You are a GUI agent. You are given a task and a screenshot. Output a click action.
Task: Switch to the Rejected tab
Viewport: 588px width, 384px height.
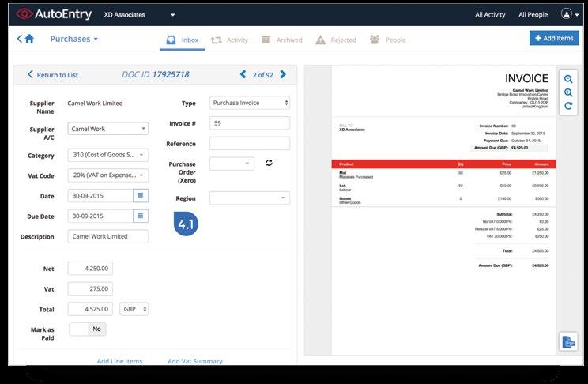coord(336,40)
